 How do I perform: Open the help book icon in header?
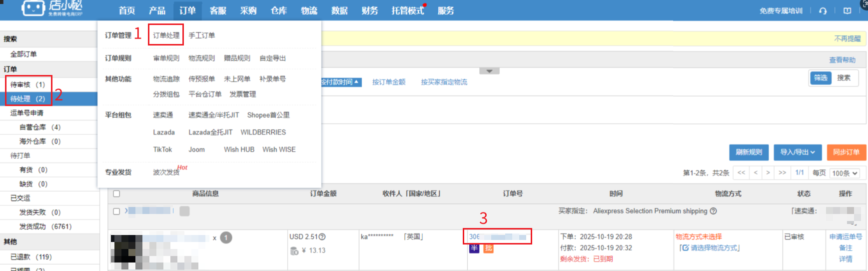[x=847, y=11]
